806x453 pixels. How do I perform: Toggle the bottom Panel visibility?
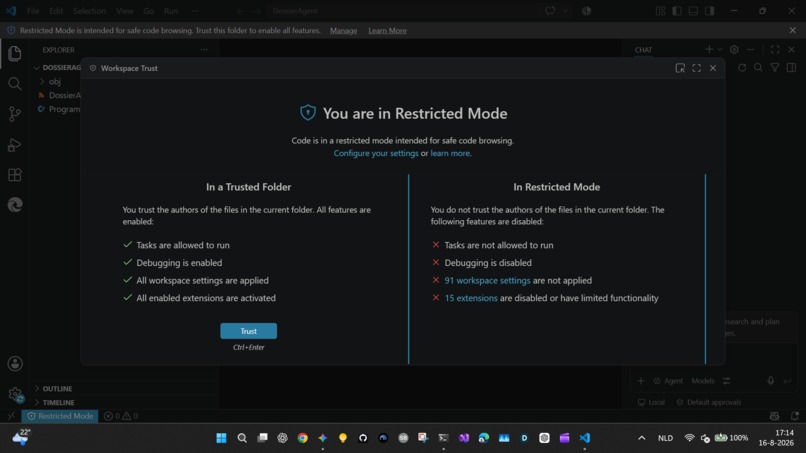[x=693, y=11]
